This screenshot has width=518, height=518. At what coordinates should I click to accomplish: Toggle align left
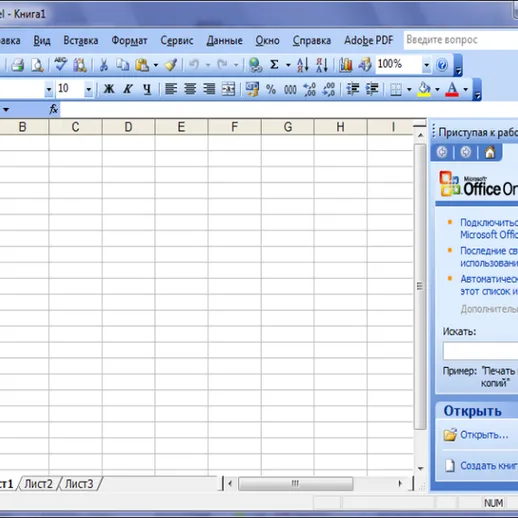[171, 89]
